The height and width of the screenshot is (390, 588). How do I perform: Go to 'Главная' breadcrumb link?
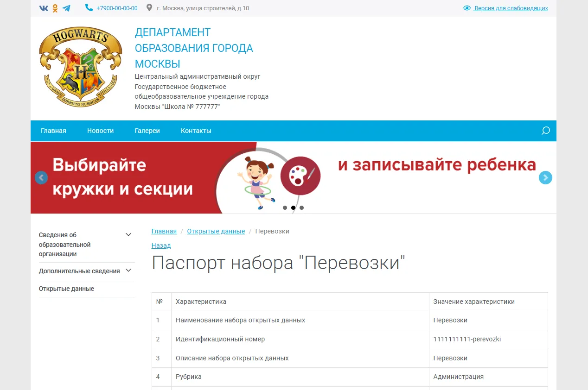click(x=164, y=231)
